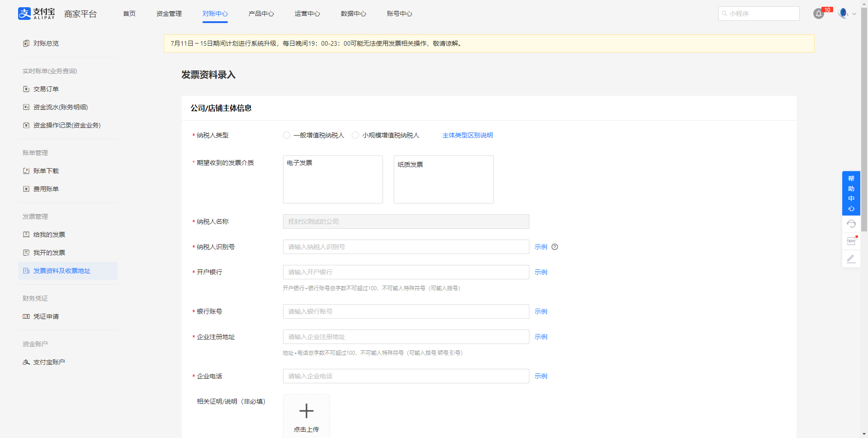Choose 纸质发票 invoice medium card
The height and width of the screenshot is (438, 868).
pos(443,179)
